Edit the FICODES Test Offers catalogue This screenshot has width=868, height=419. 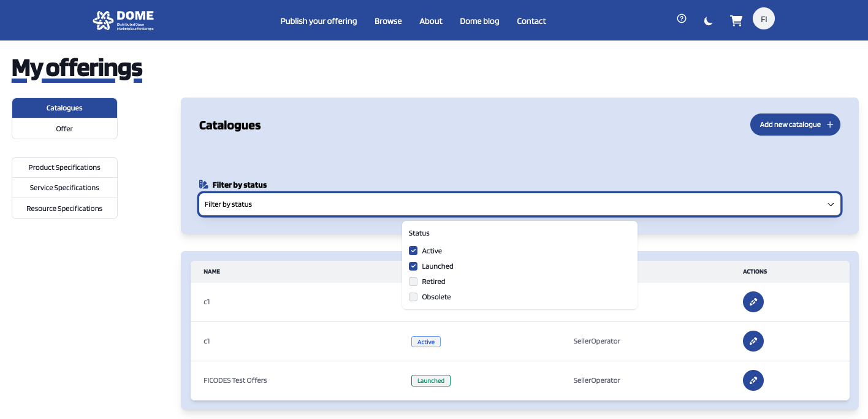click(753, 380)
